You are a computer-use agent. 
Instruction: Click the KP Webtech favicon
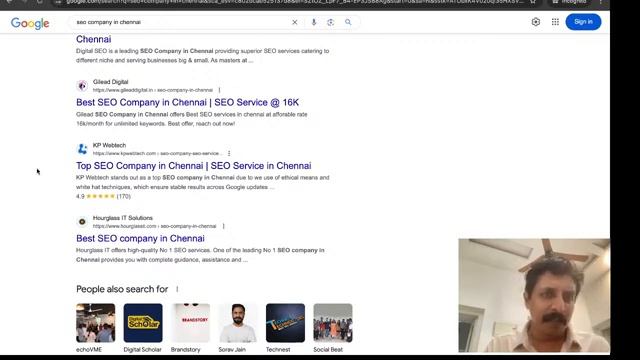[82, 149]
